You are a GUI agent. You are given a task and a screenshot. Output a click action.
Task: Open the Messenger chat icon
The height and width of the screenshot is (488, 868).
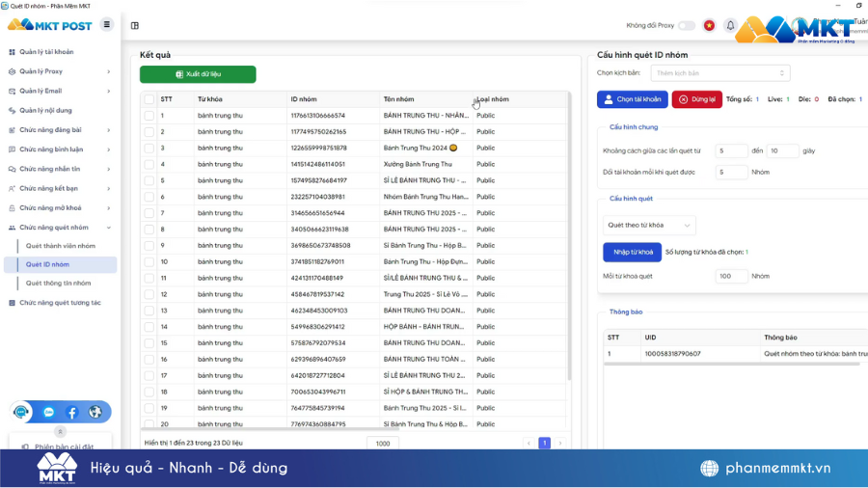coord(49,412)
